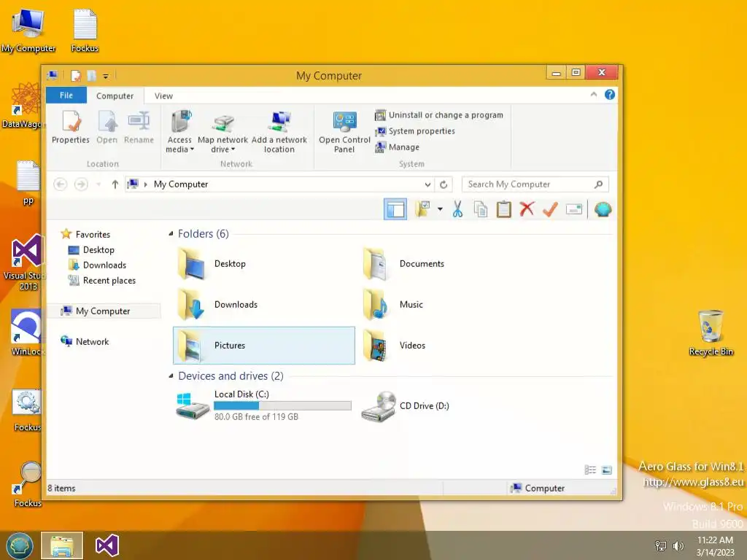Click Quick Access properties icon in title bar

pyautogui.click(x=75, y=76)
